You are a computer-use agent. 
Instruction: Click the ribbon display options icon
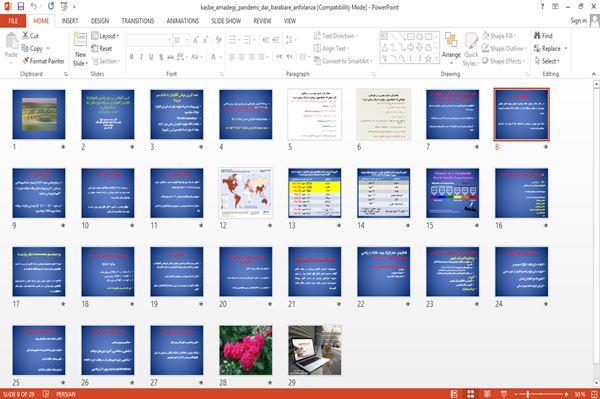tap(555, 7)
